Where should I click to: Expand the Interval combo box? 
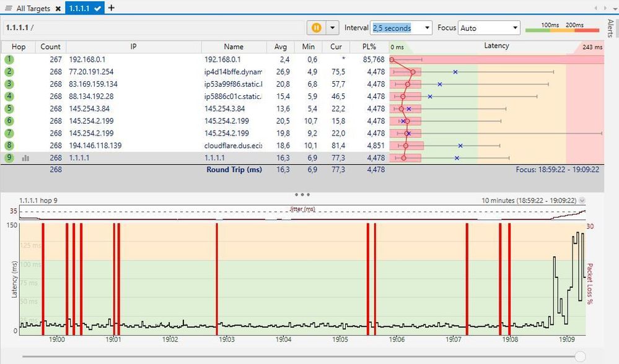[x=426, y=28]
